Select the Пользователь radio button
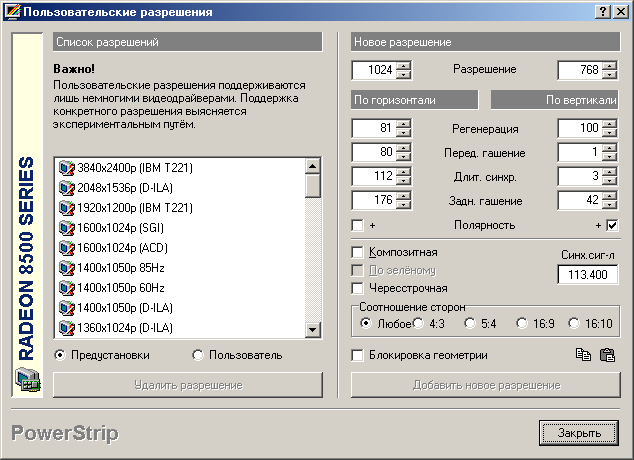Screen dimensions: 634x460 tap(198, 355)
